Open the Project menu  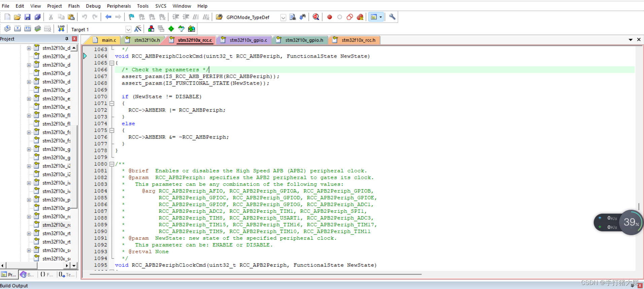55,6
